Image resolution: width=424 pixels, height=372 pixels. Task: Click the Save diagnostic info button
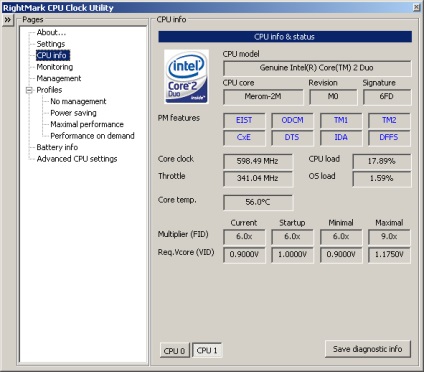367,349
